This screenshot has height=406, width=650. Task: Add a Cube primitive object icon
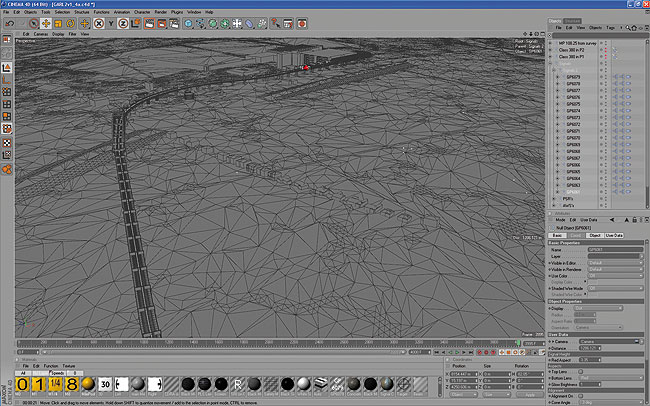pos(190,23)
